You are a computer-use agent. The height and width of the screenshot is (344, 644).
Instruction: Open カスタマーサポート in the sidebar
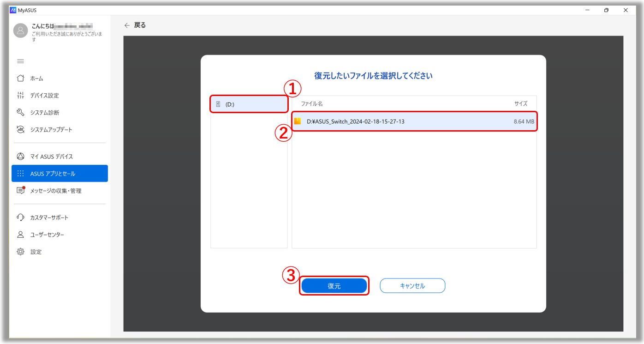[60, 217]
